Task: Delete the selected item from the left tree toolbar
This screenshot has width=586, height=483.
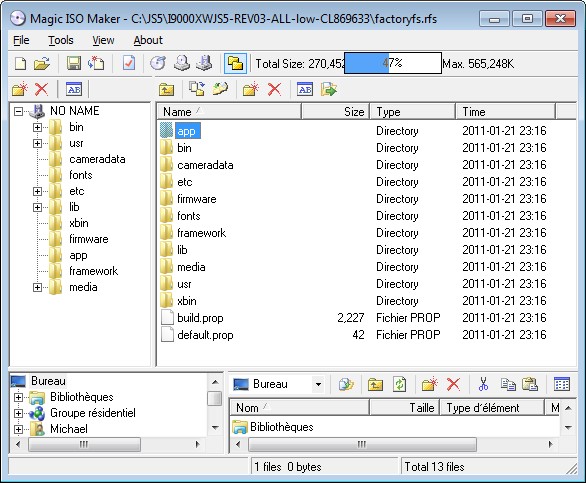Action: 41,89
